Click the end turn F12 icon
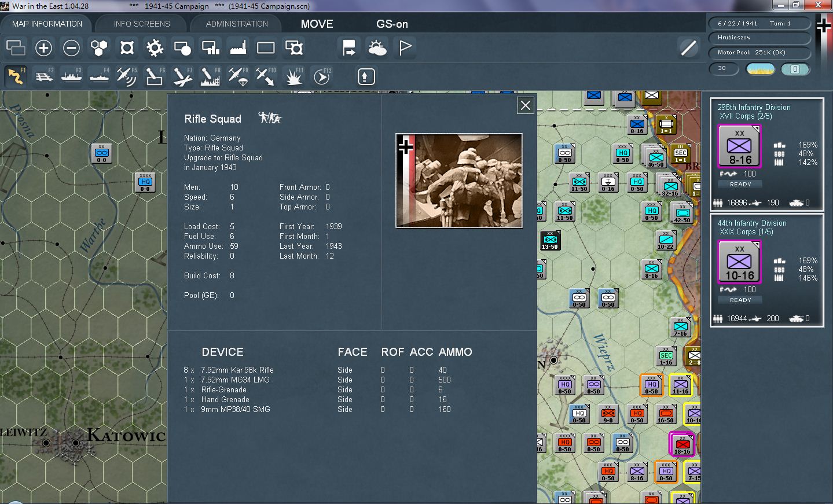 pyautogui.click(x=322, y=76)
